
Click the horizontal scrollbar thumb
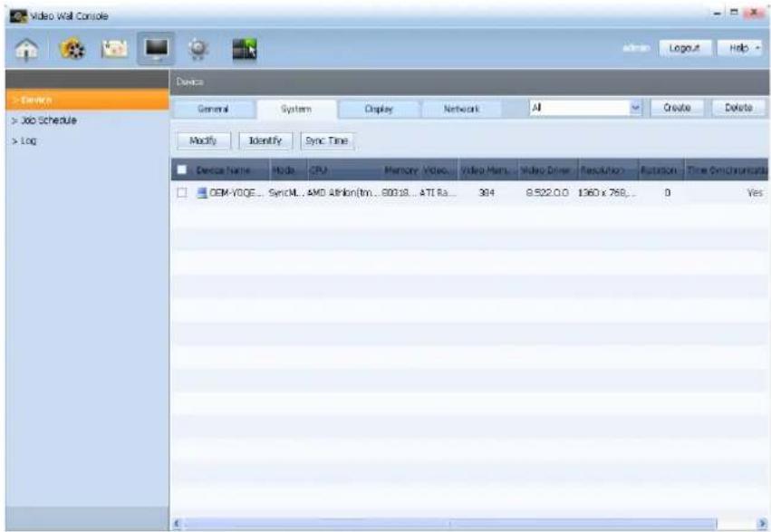(x=450, y=524)
